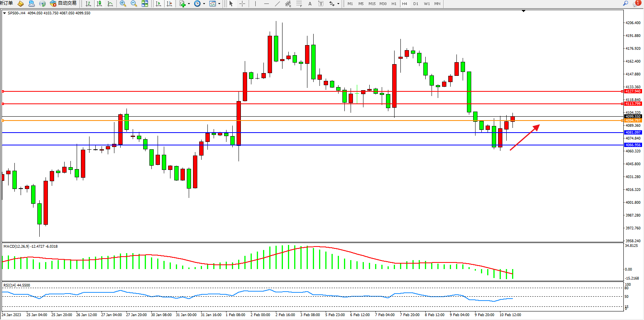The image size is (644, 320).
Task: Open the search magnifier at top right
Action: pyautogui.click(x=626, y=3)
